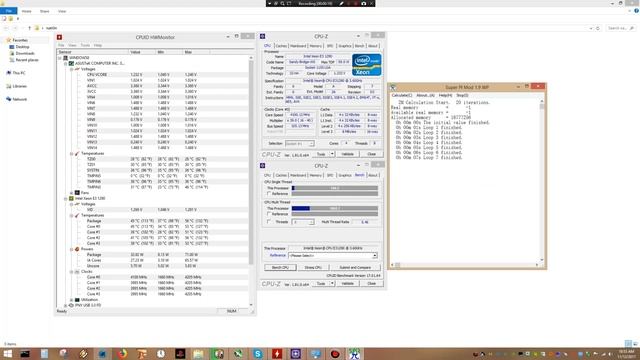Switch to Memory tab in CPU-Z CPU window
Viewport: 640px width, 360px height.
coord(315,46)
